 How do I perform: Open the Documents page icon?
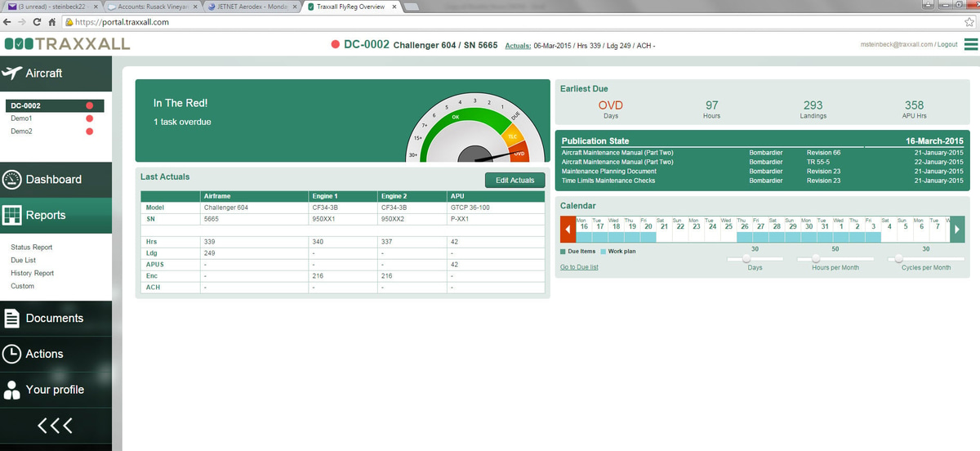pyautogui.click(x=12, y=319)
